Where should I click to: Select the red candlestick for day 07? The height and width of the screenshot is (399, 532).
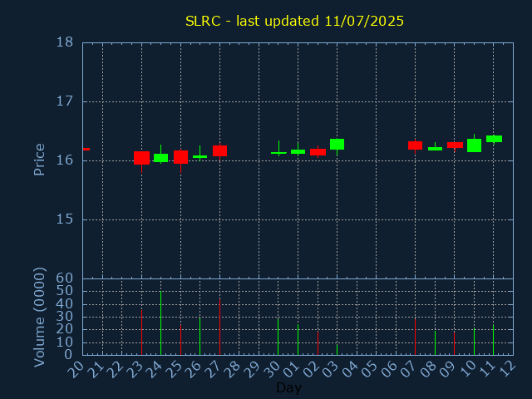[x=416, y=145]
